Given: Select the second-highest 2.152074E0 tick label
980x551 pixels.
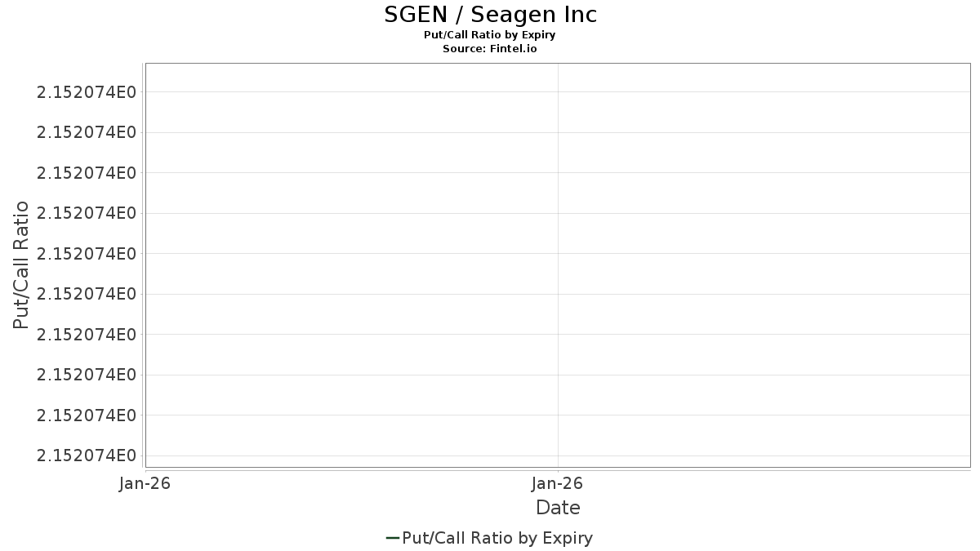Looking at the screenshot, I should click(x=86, y=131).
